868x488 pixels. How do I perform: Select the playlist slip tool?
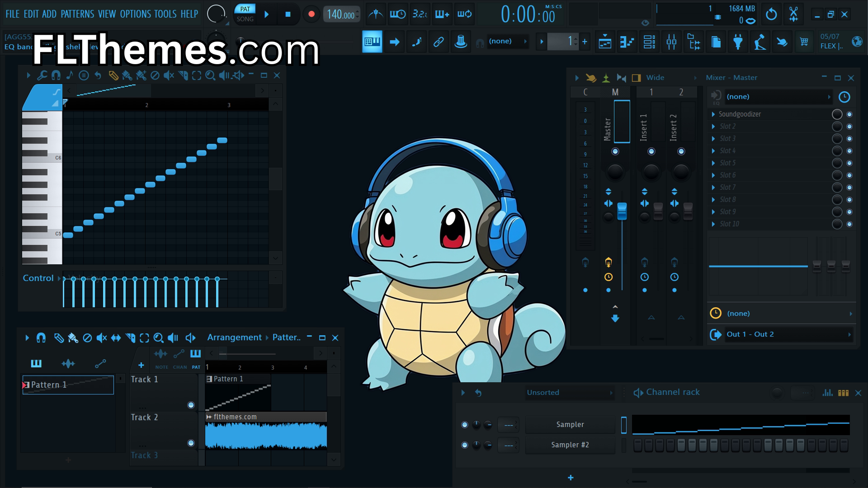pos(116,338)
